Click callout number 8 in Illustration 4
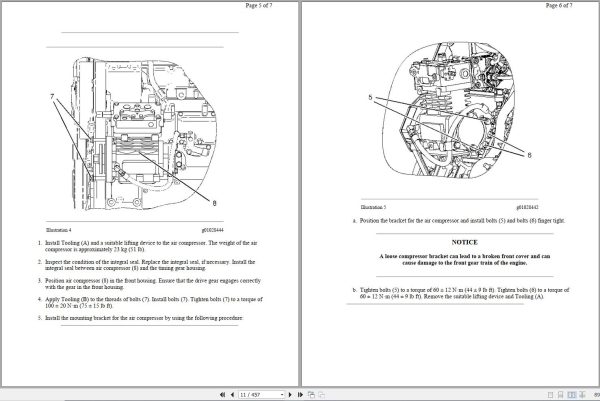The height and width of the screenshot is (401, 600). (214, 203)
